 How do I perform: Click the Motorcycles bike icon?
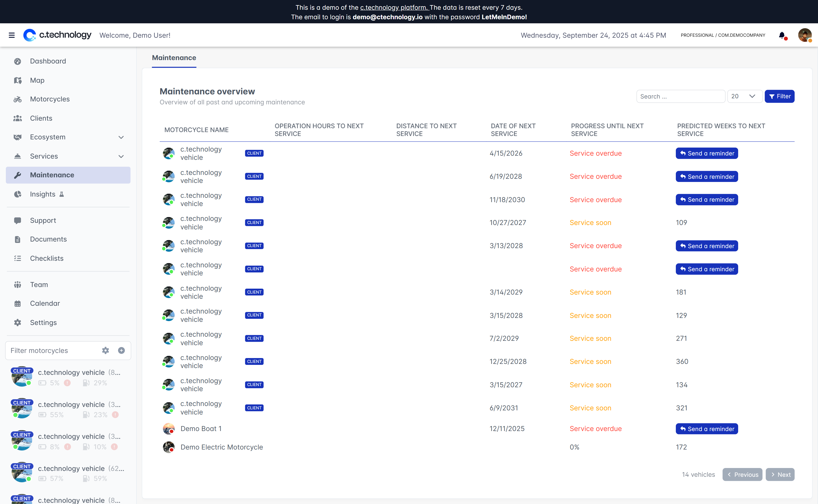(18, 99)
